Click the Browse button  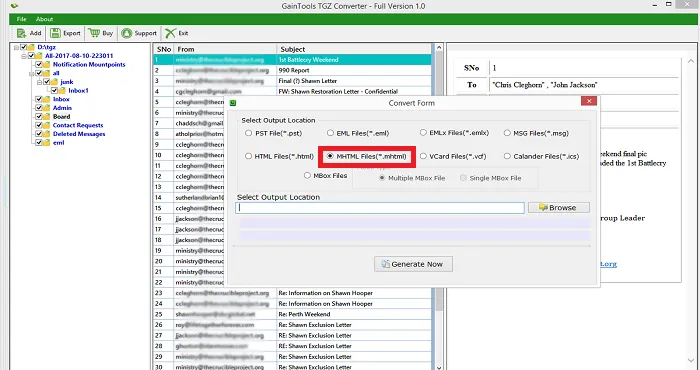pyautogui.click(x=558, y=208)
